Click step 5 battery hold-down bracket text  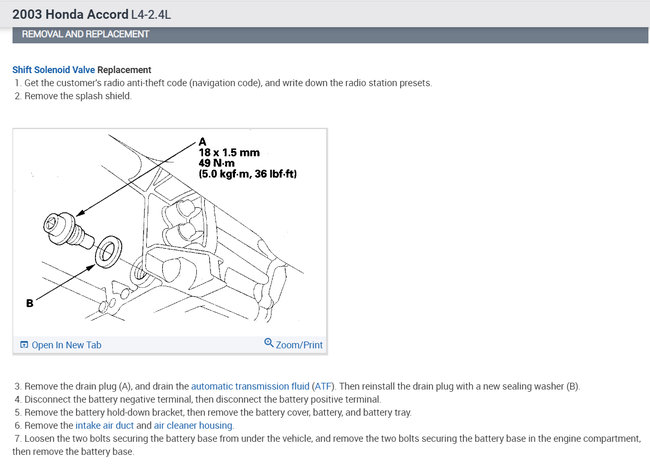tap(213, 412)
